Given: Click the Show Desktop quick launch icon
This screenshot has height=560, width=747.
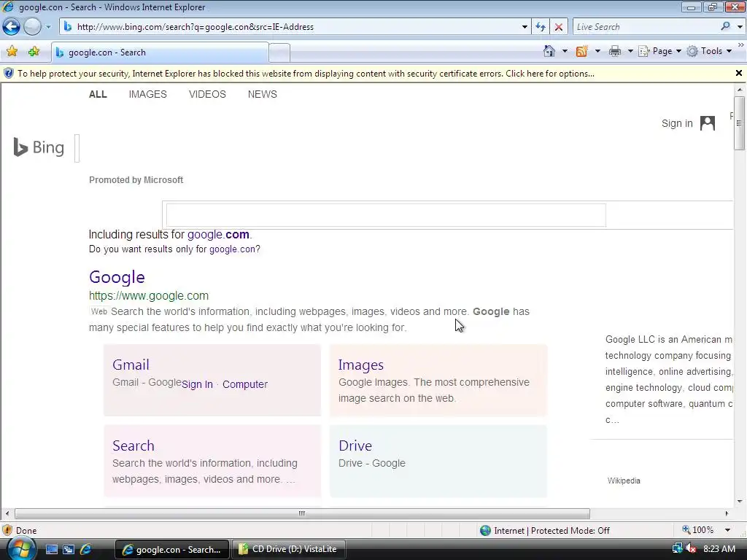Looking at the screenshot, I should (x=52, y=549).
